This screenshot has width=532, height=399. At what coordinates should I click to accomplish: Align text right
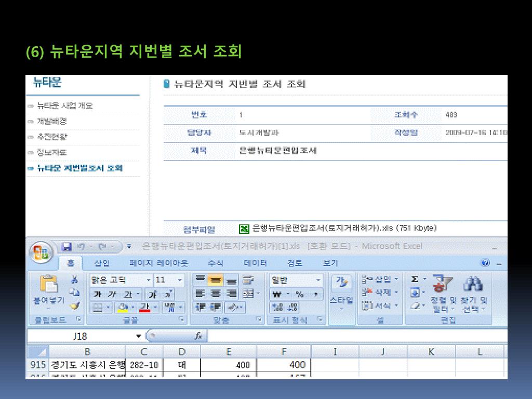coord(231,294)
